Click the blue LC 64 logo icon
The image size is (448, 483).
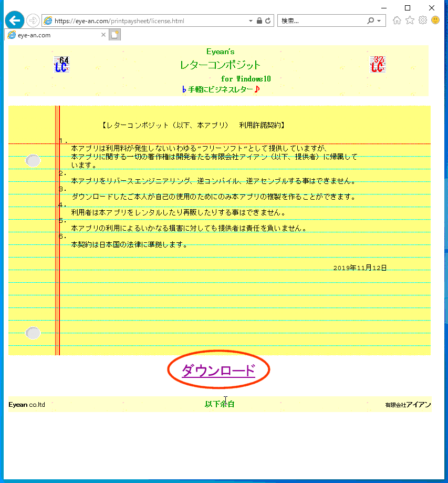[61, 64]
